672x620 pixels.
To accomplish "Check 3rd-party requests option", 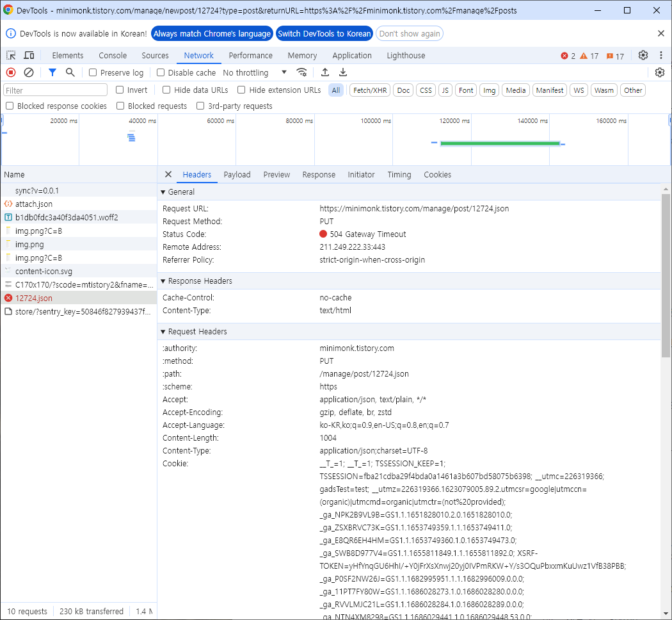I will (200, 106).
